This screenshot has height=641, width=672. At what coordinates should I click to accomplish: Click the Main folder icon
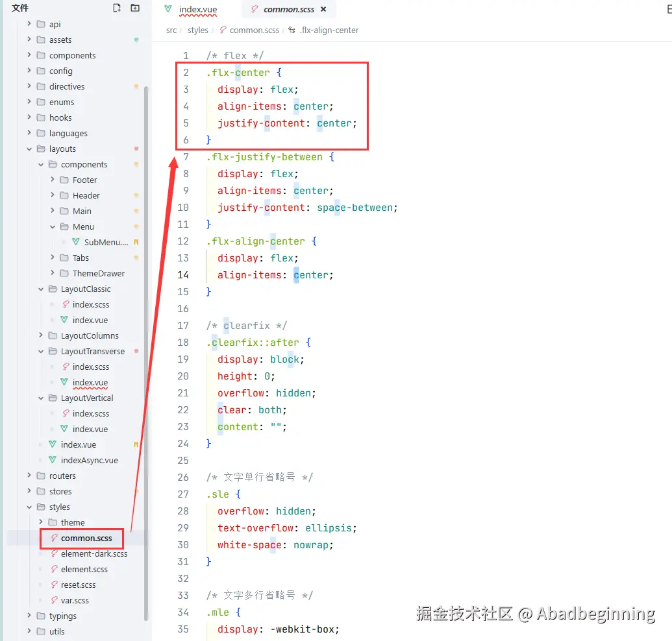coord(64,211)
